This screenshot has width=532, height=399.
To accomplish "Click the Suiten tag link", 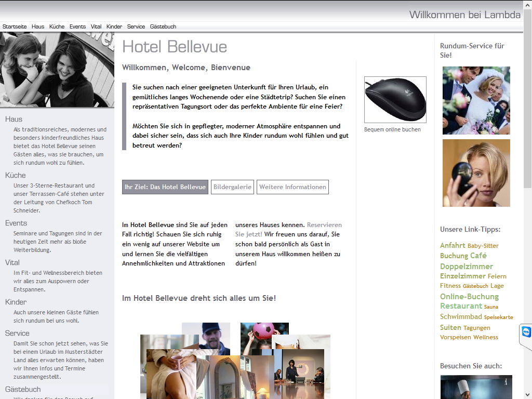I will coord(450,327).
